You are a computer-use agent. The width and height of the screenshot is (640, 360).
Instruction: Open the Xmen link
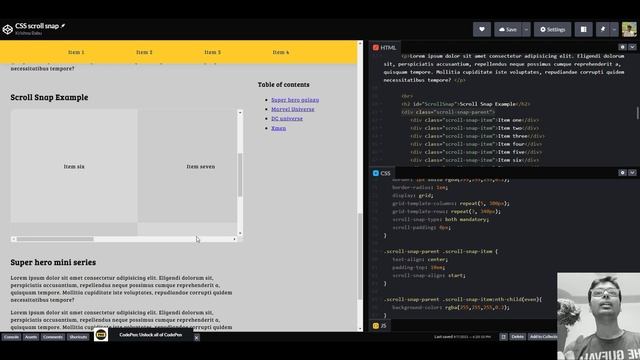coord(278,128)
